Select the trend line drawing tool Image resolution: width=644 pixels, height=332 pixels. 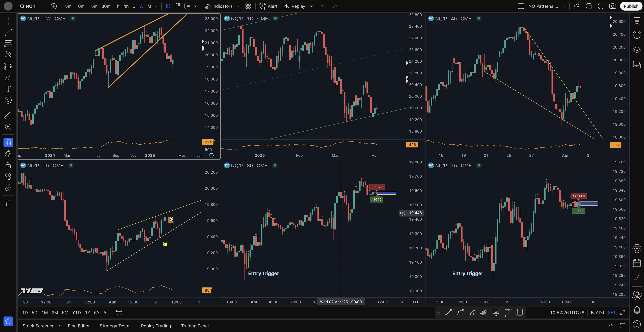(8, 32)
